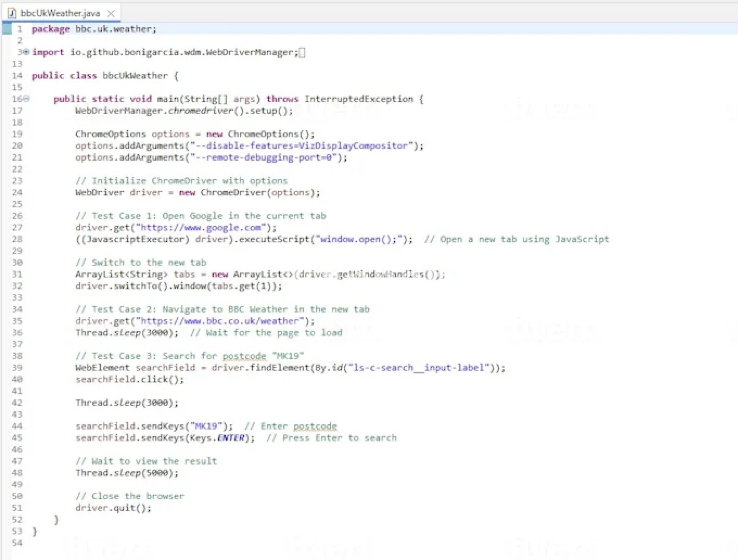Close the bbcUkWeather.java editor tab
The height and width of the screenshot is (560, 738).
pyautogui.click(x=111, y=13)
